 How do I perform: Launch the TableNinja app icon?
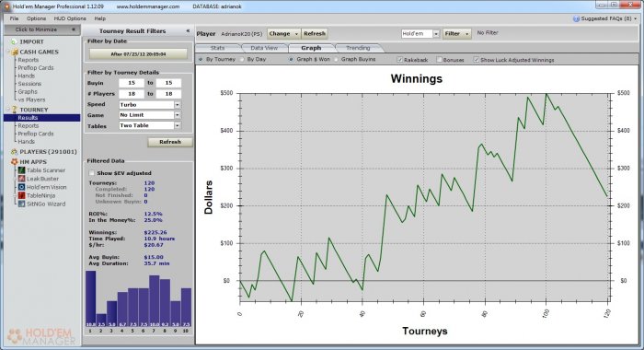click(x=22, y=195)
